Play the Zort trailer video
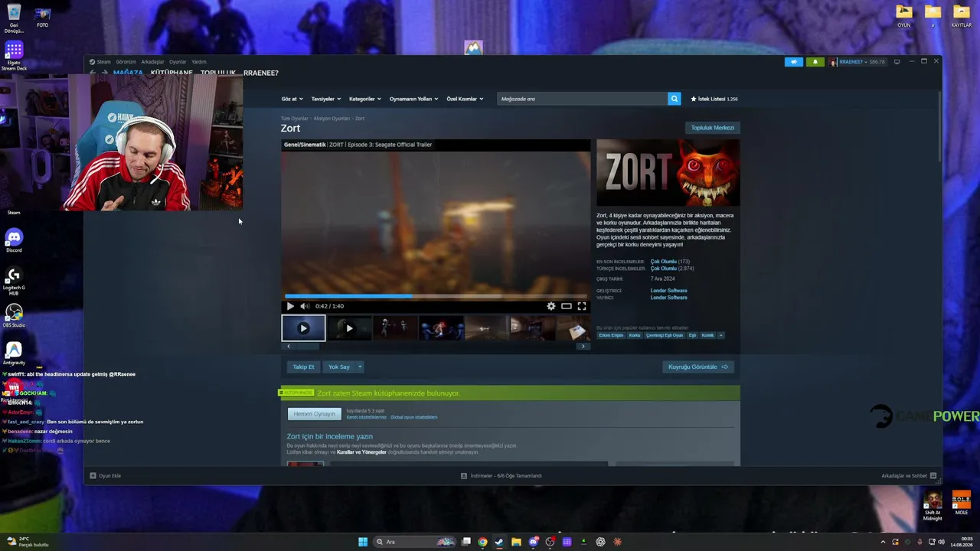 tap(290, 306)
